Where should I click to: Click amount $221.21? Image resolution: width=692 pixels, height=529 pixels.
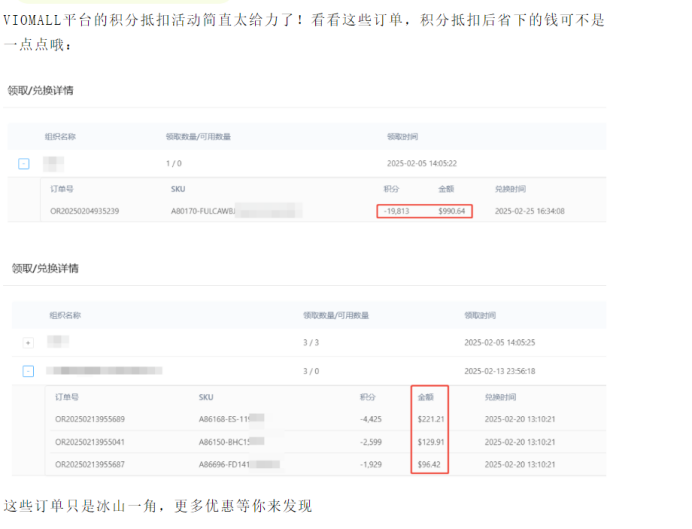point(431,419)
